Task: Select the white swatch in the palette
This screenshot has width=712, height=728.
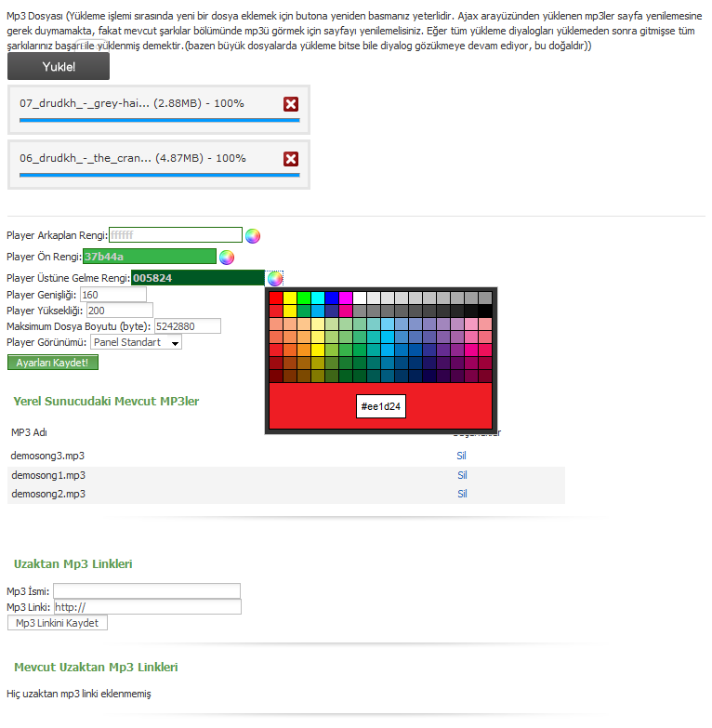Action: click(x=359, y=298)
